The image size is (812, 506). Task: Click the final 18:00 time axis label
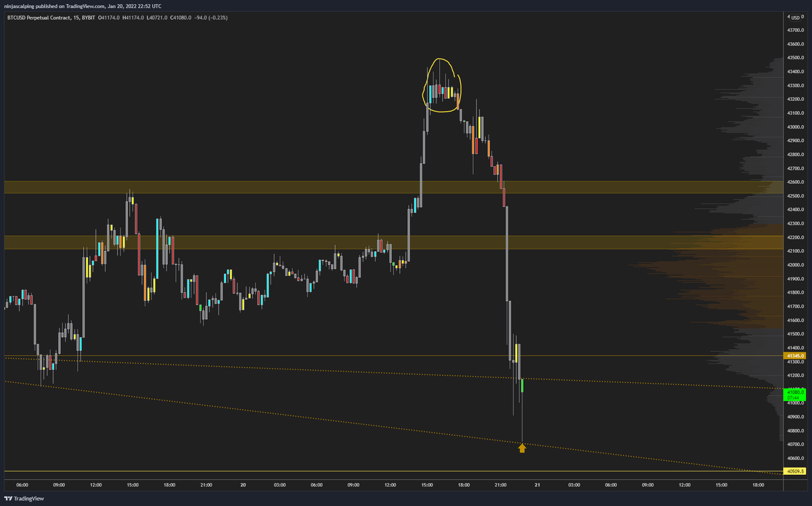[x=758, y=484]
